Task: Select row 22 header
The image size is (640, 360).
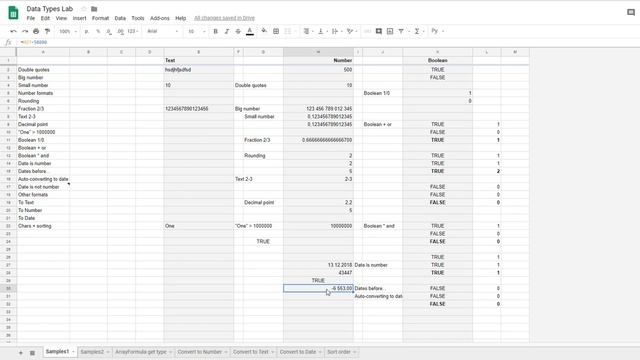Action: coord(8,226)
